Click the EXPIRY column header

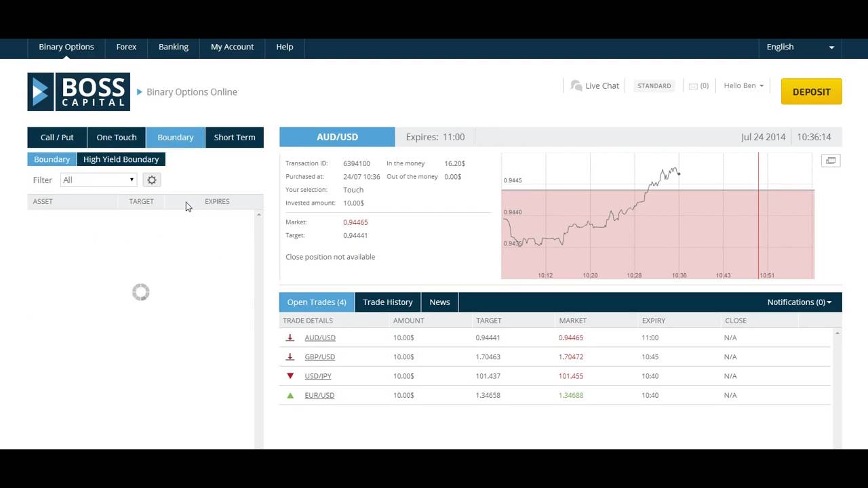tap(654, 321)
